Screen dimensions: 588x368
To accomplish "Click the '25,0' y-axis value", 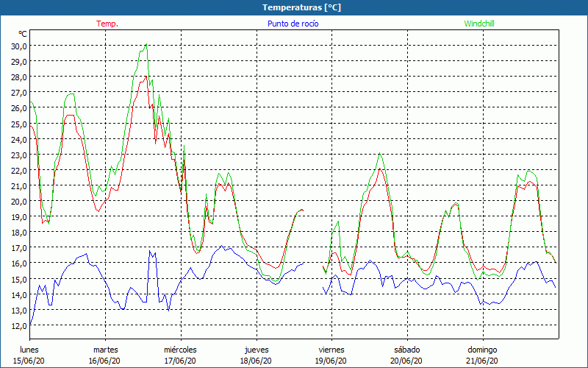I will click(x=19, y=124).
